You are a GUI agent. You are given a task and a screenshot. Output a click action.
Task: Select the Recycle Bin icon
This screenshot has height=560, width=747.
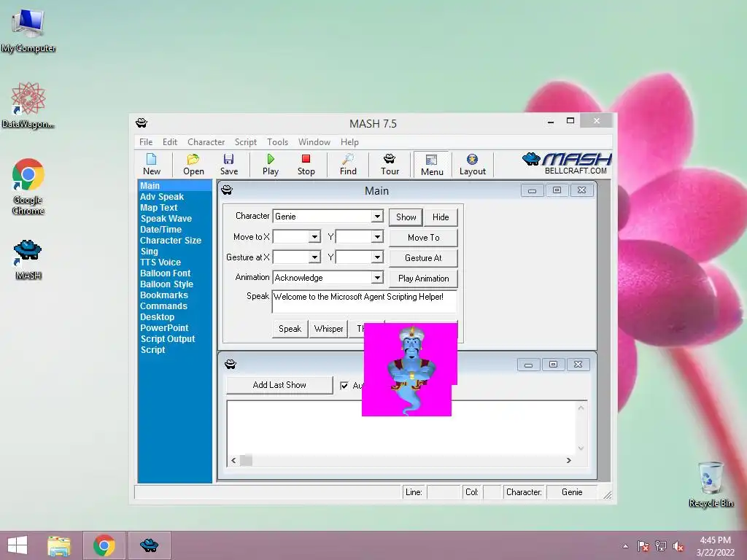point(711,484)
